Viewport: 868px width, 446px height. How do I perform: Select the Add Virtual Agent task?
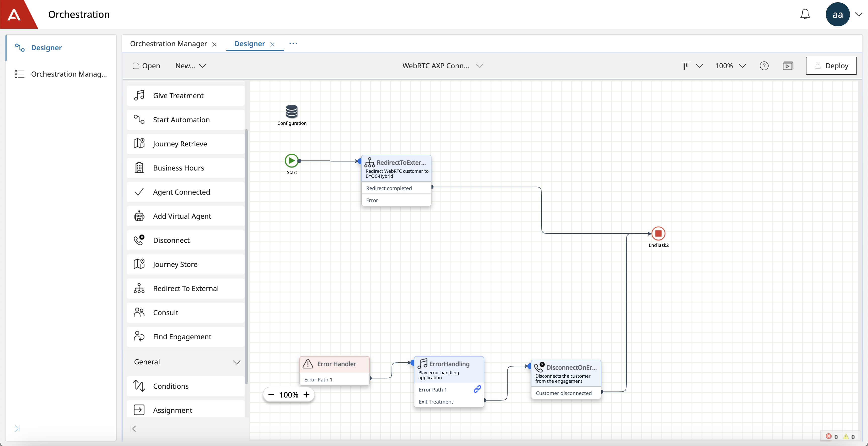point(185,216)
